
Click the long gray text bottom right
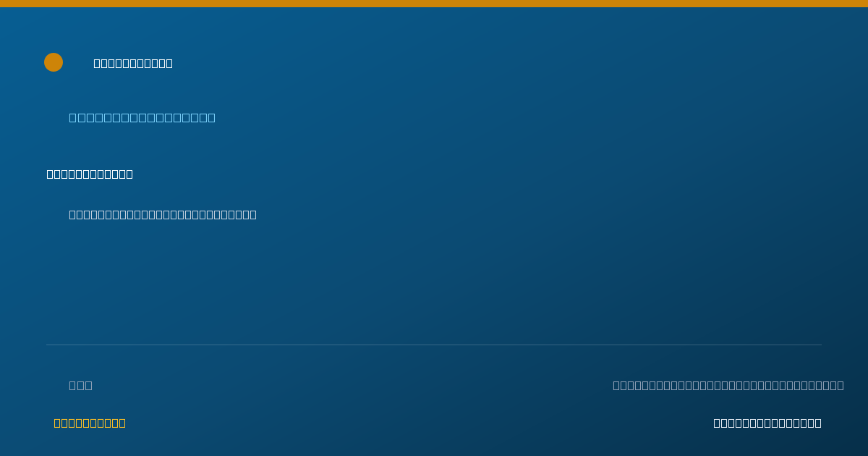(728, 385)
